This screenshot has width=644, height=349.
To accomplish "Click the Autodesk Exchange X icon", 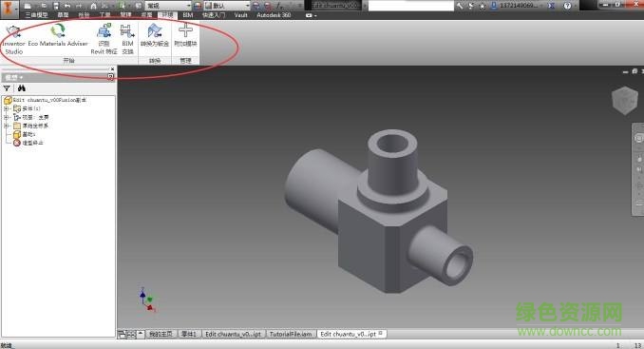I will [x=552, y=6].
